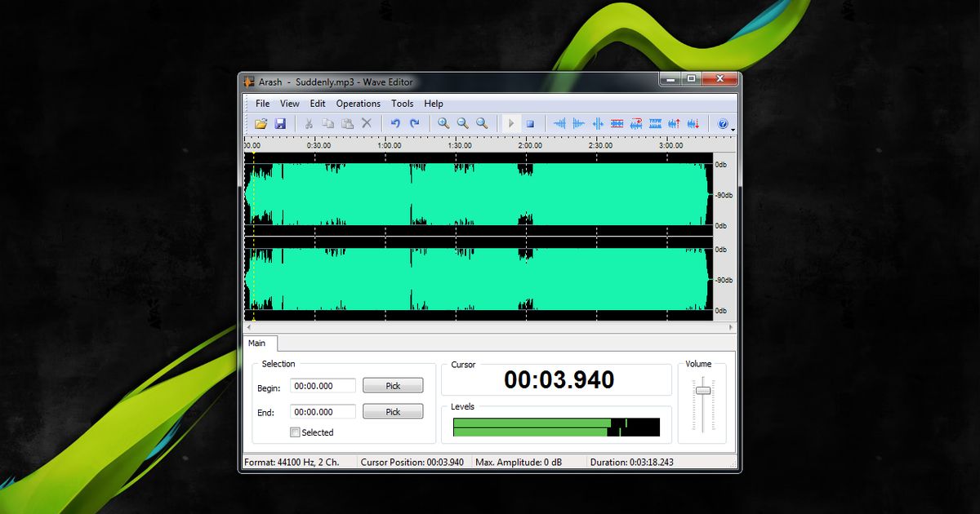Undo the last edit
The height and width of the screenshot is (514, 980).
[395, 123]
